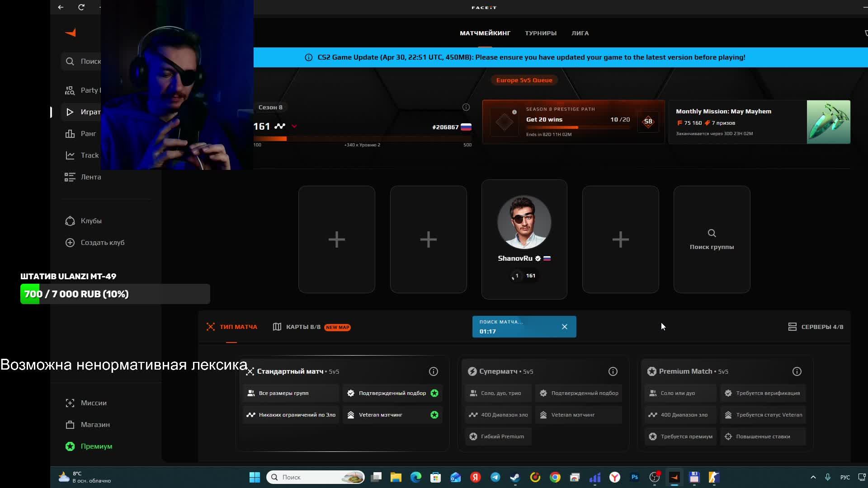The height and width of the screenshot is (488, 868).
Task: Open the Party sidebar item
Action: click(x=83, y=90)
